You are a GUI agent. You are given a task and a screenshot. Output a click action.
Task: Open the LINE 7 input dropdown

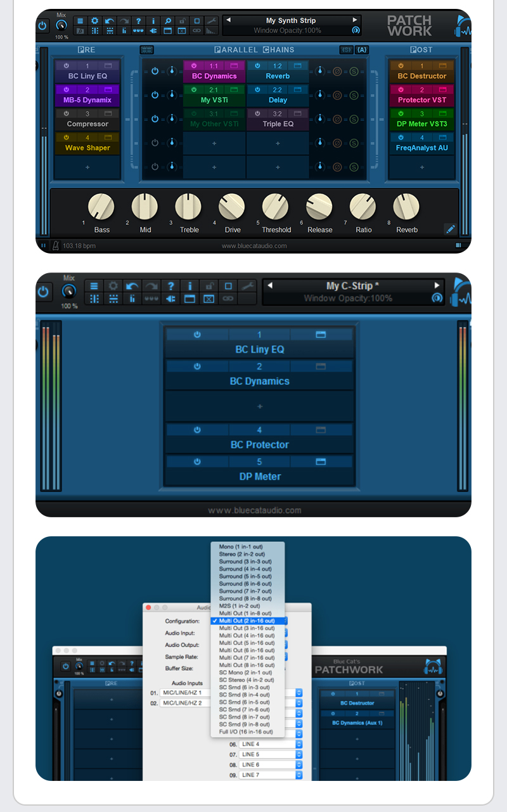coord(271,775)
